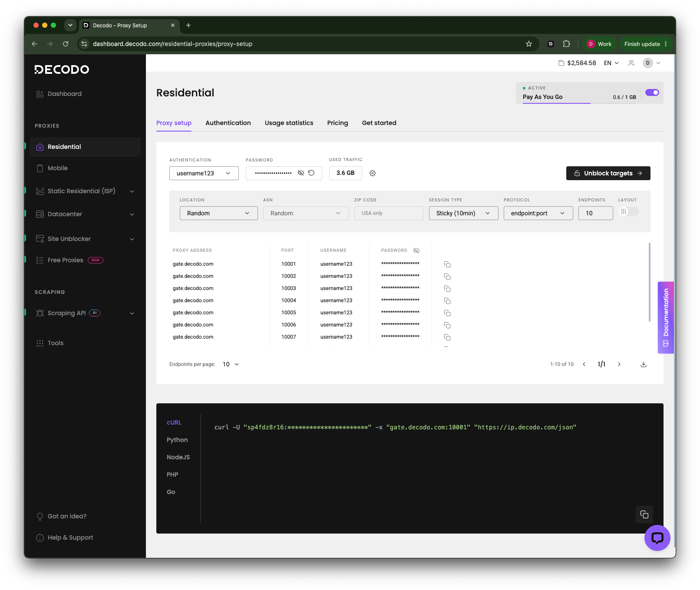The height and width of the screenshot is (590, 700).
Task: Select Go code example
Action: click(171, 492)
